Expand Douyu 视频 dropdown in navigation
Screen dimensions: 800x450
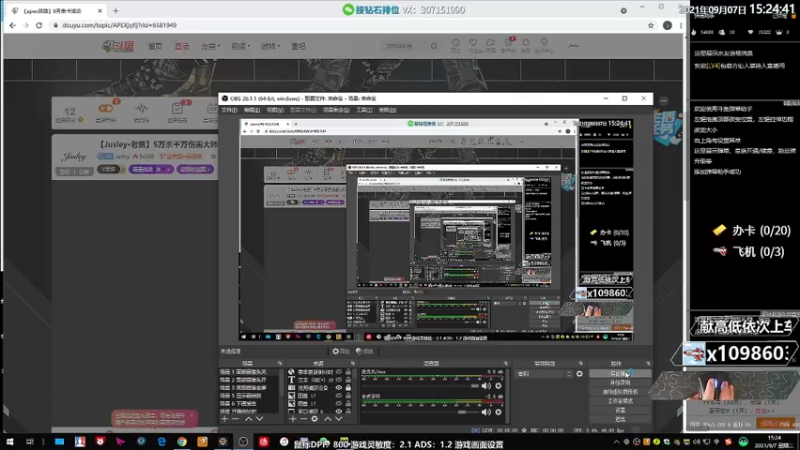240,46
